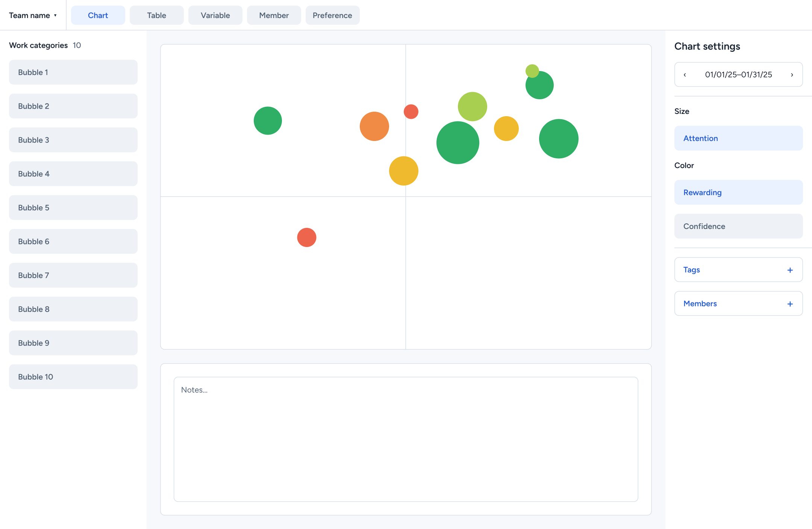
Task: Click the isolated green bubble in the upper-left quadrant
Action: coord(268,121)
